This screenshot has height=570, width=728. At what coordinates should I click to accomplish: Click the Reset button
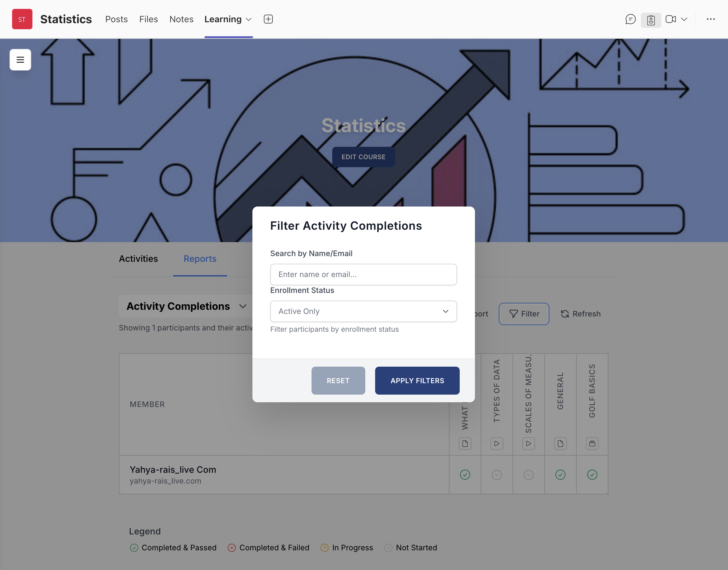pos(338,380)
